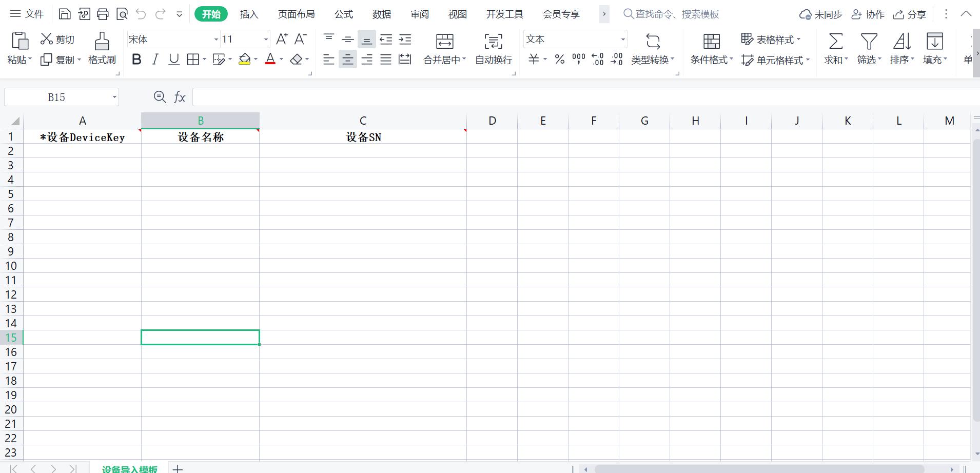Click the Conditional Formatting (条件格式) button
The image size is (980, 473).
[x=711, y=49]
